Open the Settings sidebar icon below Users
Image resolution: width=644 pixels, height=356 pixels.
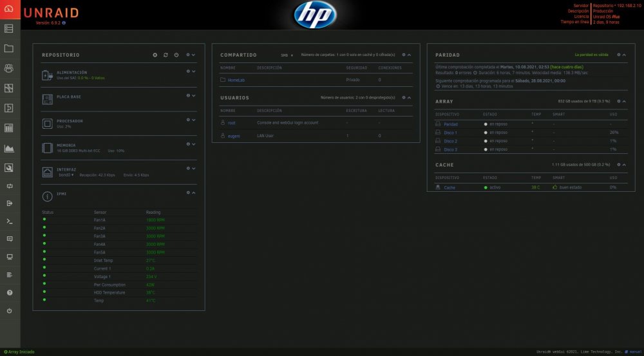(x=8, y=88)
